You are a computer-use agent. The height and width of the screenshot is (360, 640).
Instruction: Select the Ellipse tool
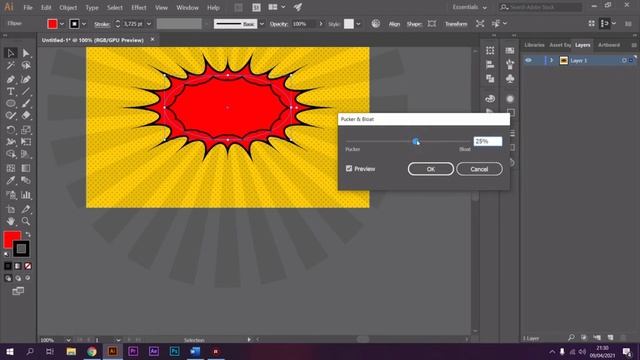pyautogui.click(x=11, y=103)
